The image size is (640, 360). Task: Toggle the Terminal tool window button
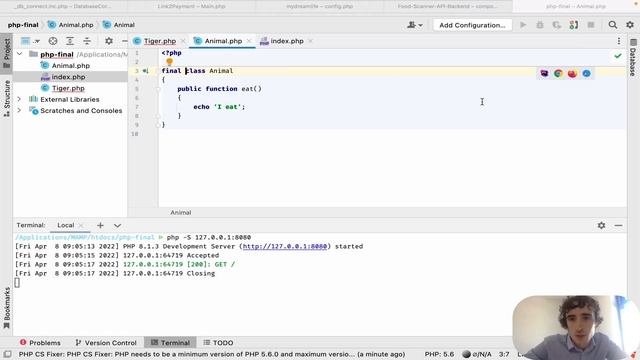(x=170, y=342)
